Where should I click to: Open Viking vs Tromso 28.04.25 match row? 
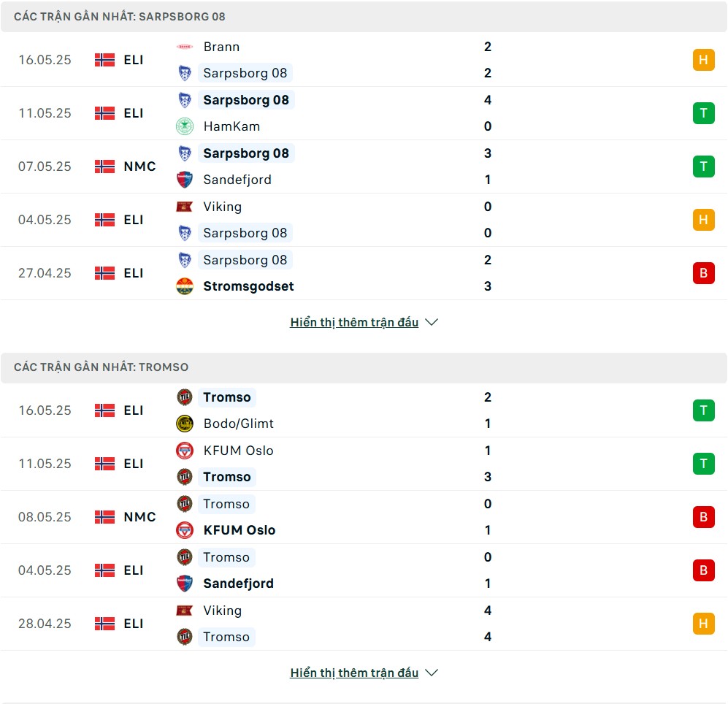tap(364, 624)
